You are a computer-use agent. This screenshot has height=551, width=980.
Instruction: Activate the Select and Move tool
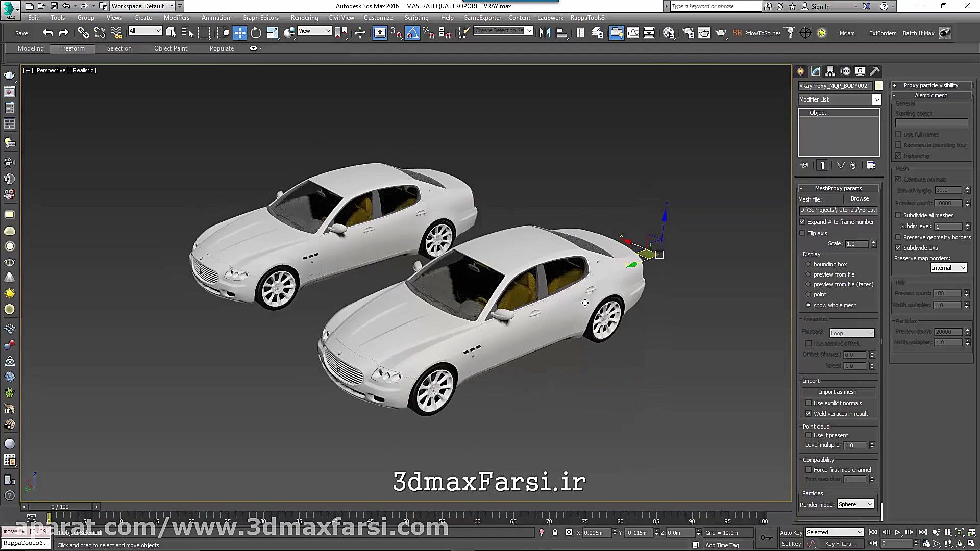coord(239,33)
